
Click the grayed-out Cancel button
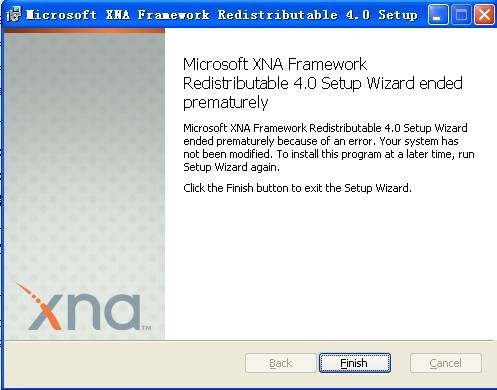coord(446,363)
